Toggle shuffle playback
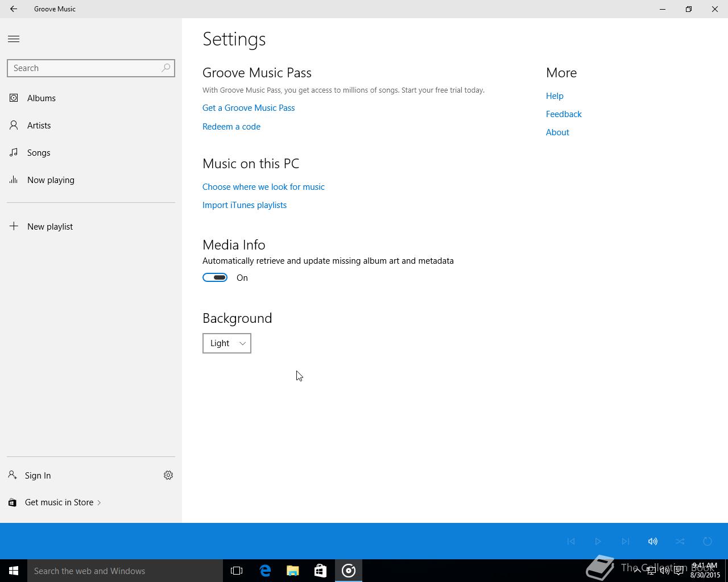 680,541
